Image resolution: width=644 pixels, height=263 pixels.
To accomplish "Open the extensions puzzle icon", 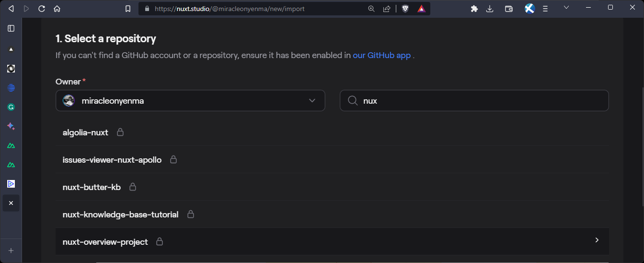I will pyautogui.click(x=474, y=9).
